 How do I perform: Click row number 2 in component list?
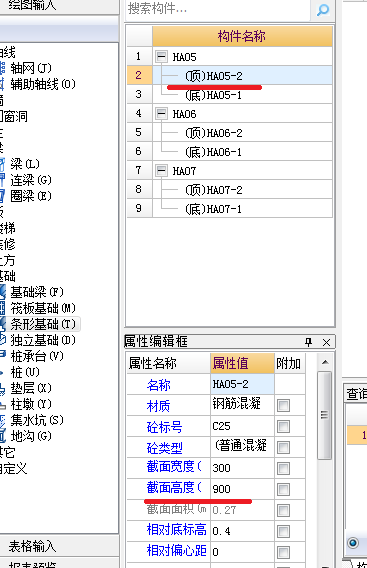139,75
